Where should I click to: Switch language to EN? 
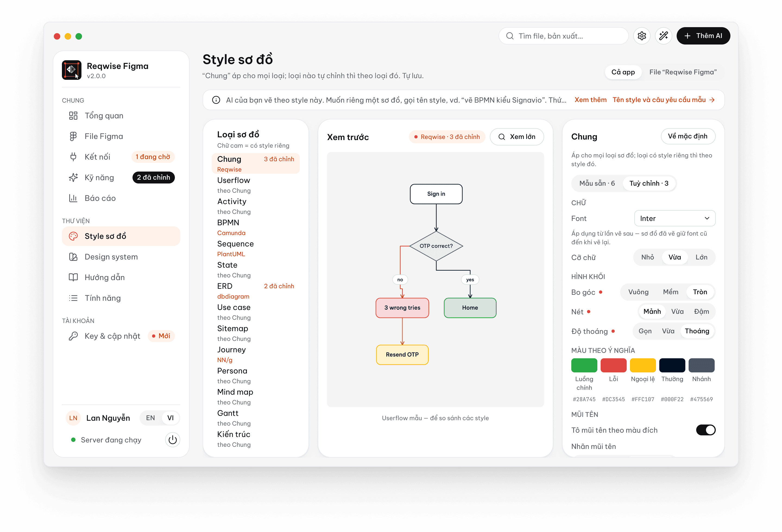coord(150,418)
